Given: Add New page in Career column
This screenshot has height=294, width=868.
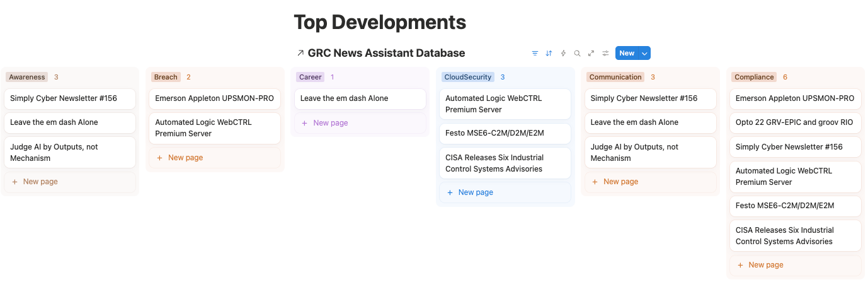Looking at the screenshot, I should [360, 123].
